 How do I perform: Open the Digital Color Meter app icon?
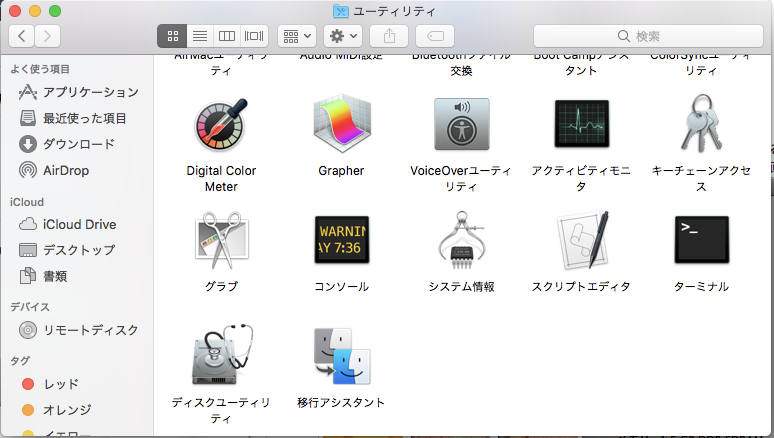[221, 125]
